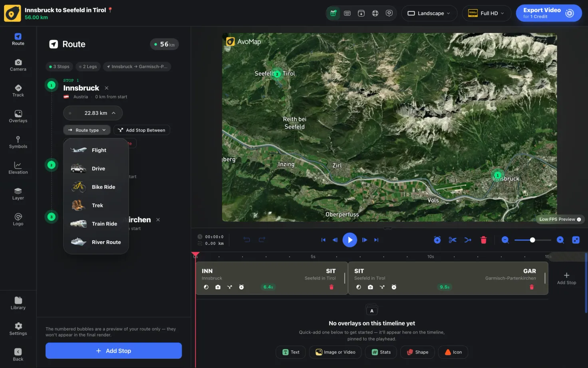Delete the Innsbruck to Seefeld timeline segment
This screenshot has width=588, height=368.
pos(331,287)
